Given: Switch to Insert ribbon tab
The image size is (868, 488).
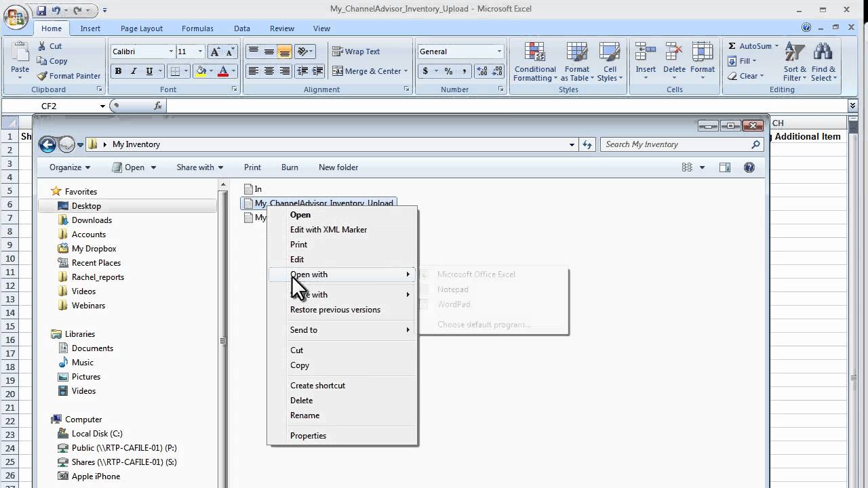Looking at the screenshot, I should coord(90,28).
